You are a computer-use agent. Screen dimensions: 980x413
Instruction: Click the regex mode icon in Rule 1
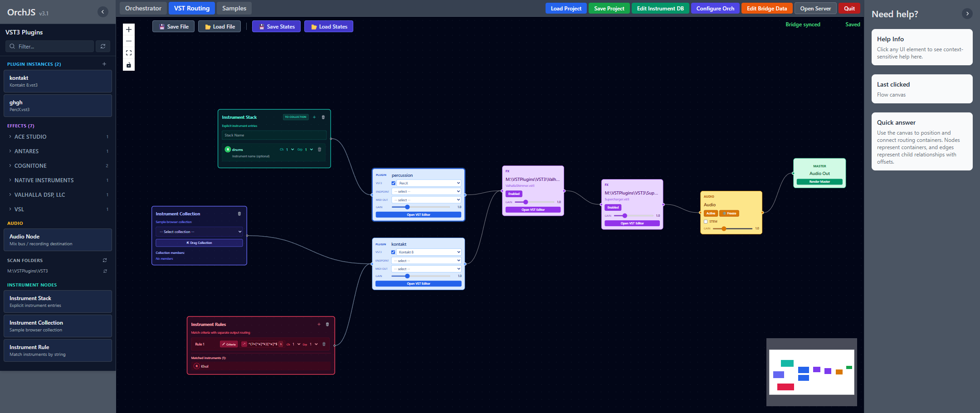pyautogui.click(x=244, y=344)
